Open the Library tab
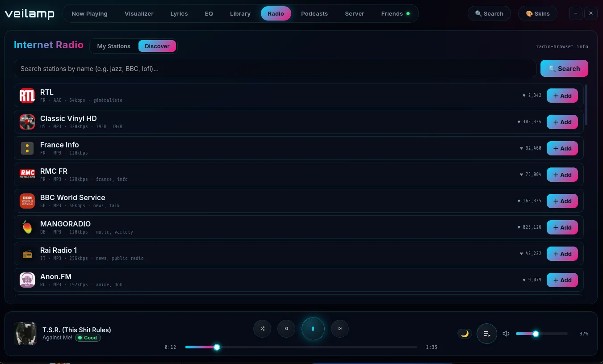The width and height of the screenshot is (603, 364). click(x=240, y=13)
